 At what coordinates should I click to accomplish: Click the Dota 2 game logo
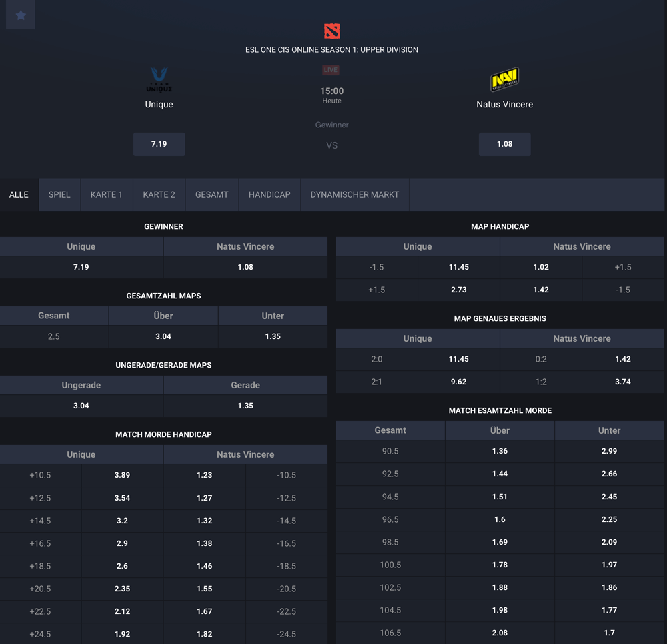point(331,31)
